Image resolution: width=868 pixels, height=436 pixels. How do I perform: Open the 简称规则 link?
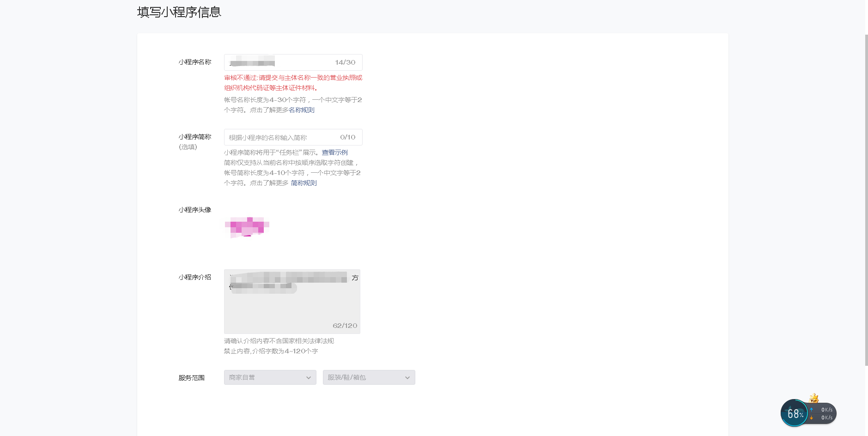[304, 183]
